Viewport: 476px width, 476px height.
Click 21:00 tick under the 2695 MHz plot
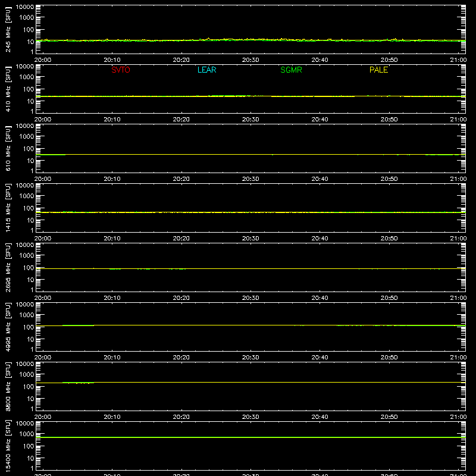(458, 298)
